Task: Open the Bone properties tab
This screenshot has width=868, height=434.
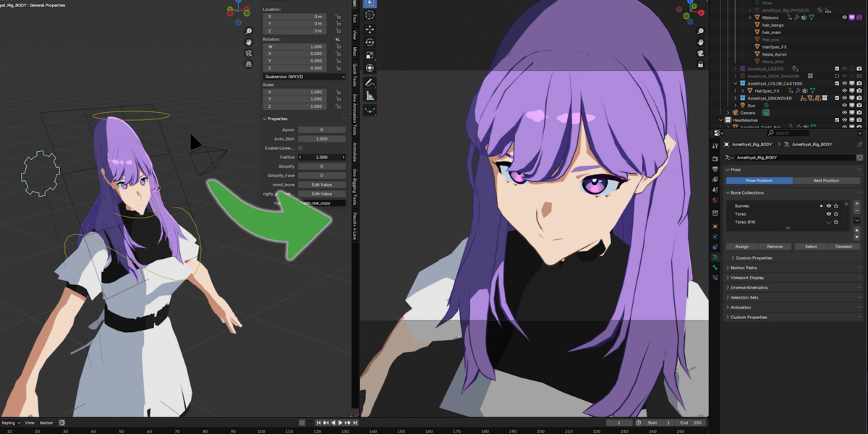Action: coord(715,267)
